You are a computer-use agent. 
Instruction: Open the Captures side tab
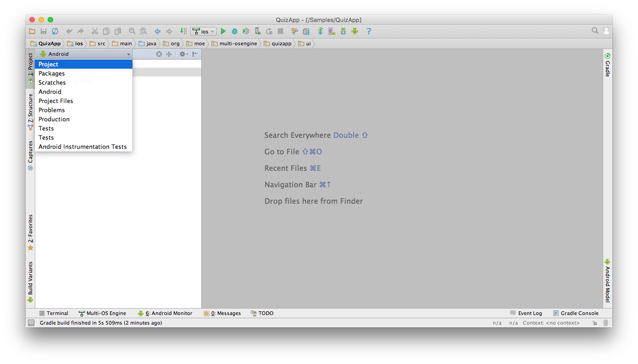(30, 156)
